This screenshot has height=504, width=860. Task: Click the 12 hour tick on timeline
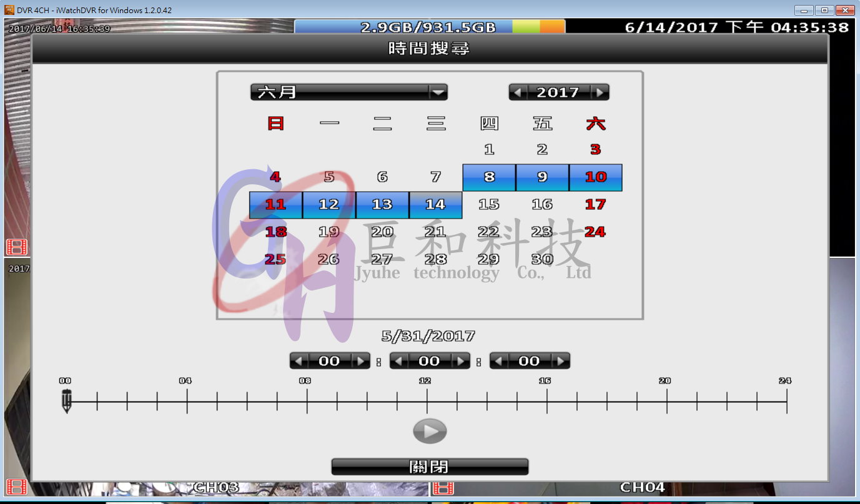coord(427,400)
